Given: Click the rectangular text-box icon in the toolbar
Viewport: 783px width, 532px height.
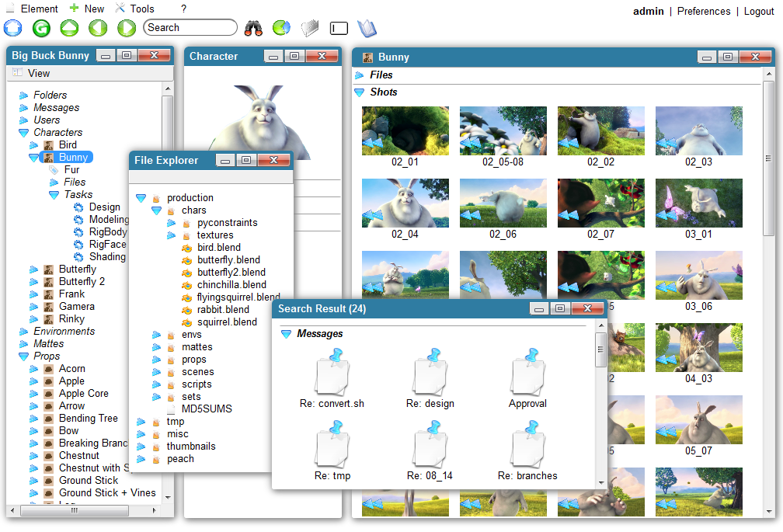Looking at the screenshot, I should click(339, 29).
